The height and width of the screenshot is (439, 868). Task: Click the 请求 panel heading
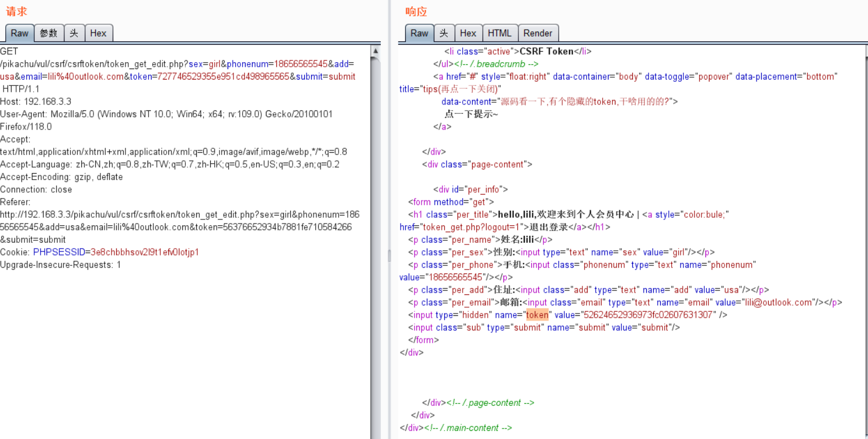pos(16,11)
